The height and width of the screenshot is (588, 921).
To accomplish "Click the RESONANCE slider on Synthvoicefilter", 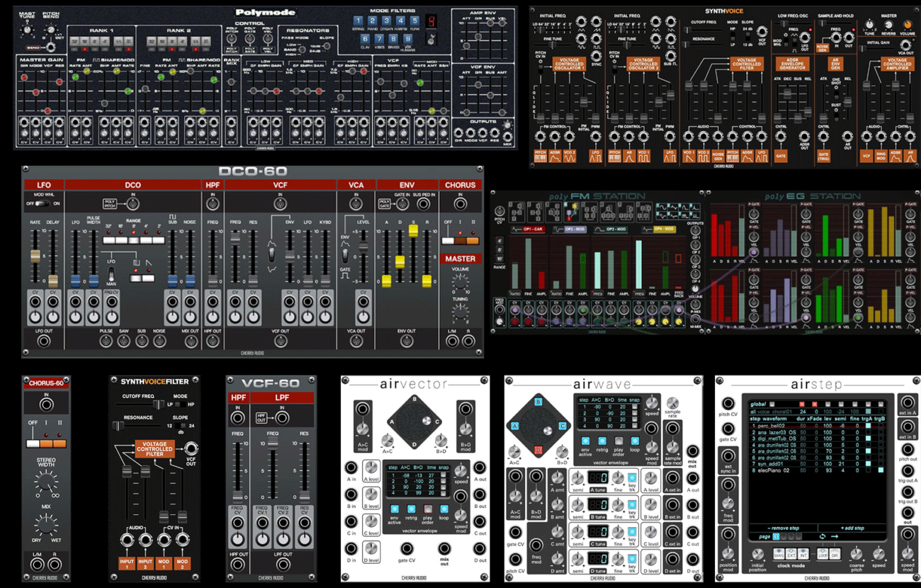I will pos(119,426).
